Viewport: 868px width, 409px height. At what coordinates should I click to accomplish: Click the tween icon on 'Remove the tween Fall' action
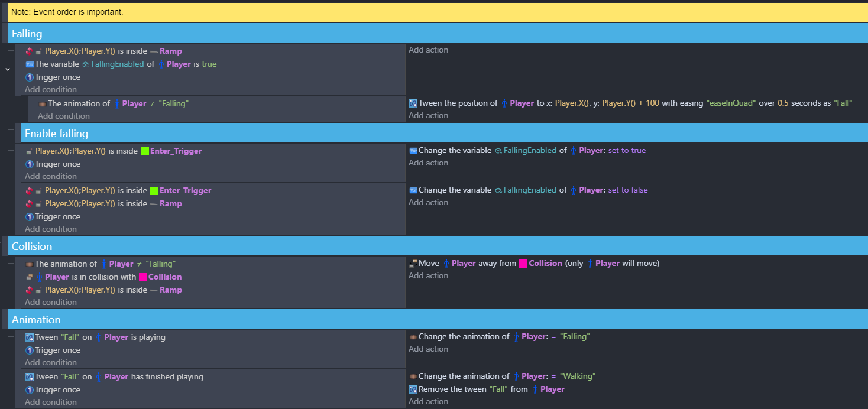[x=413, y=389]
